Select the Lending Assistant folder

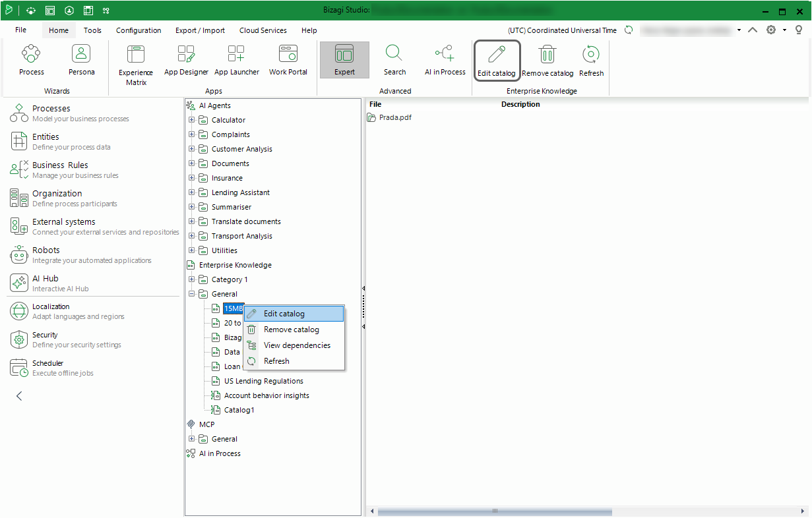[x=241, y=192]
